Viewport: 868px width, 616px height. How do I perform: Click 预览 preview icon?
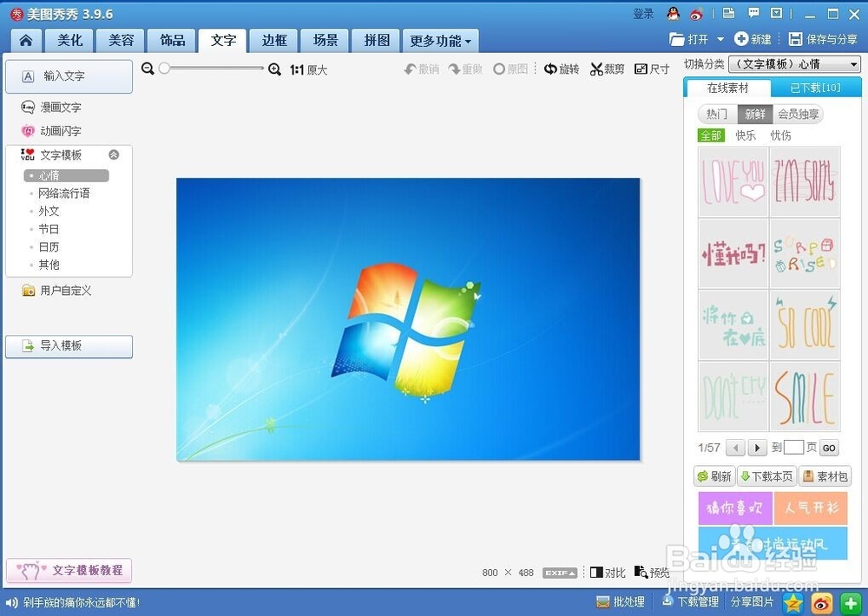pyautogui.click(x=641, y=572)
